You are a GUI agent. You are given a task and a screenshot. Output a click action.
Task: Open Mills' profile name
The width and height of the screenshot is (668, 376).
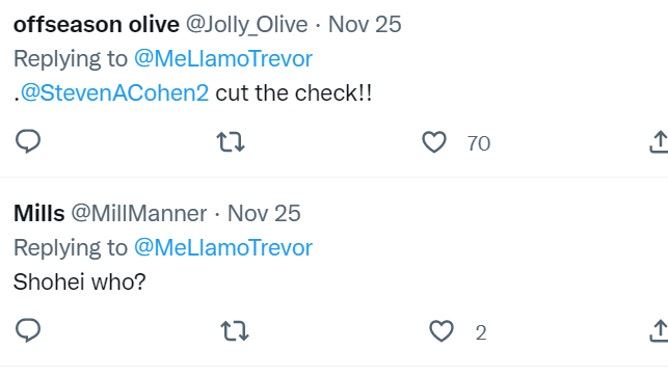(x=39, y=213)
